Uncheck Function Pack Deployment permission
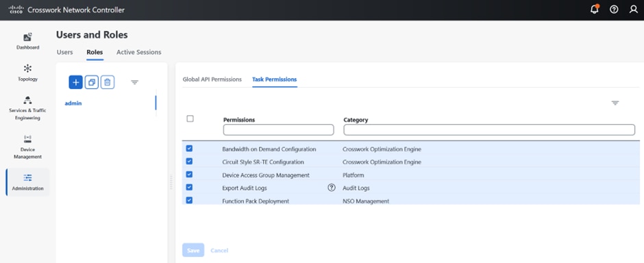The image size is (644, 263). tap(189, 200)
